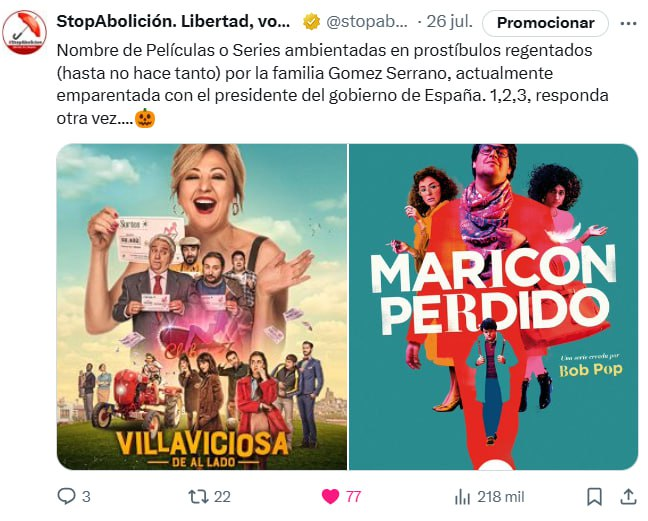Open the three-dot more options menu
The width and height of the screenshot is (648, 521).
pos(629,24)
